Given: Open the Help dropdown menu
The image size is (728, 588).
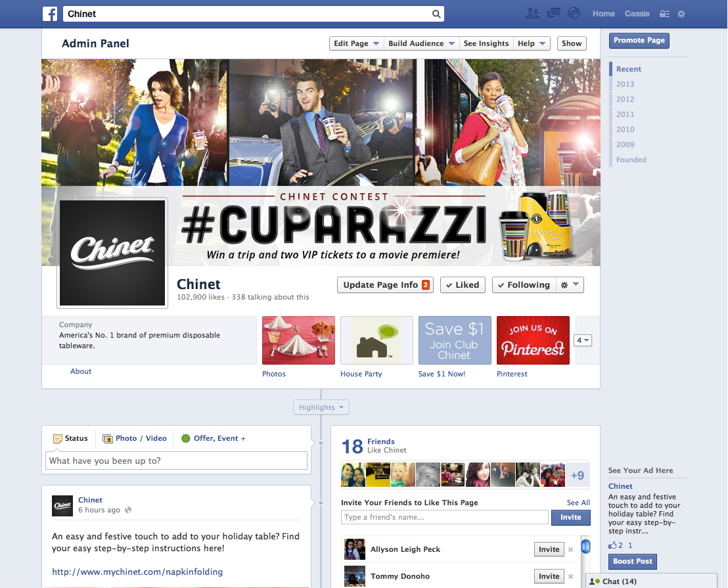Looking at the screenshot, I should [x=532, y=43].
